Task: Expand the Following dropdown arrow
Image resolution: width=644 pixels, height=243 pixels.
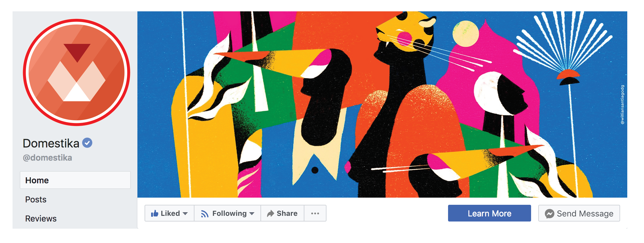Action: coord(252,213)
